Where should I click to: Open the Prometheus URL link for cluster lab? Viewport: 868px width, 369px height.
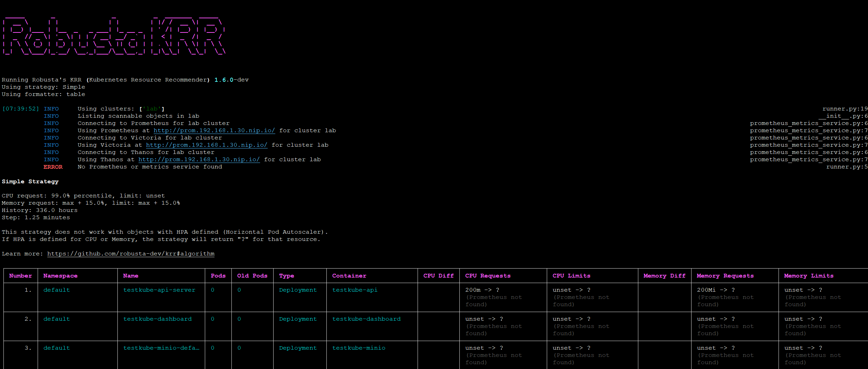(214, 130)
